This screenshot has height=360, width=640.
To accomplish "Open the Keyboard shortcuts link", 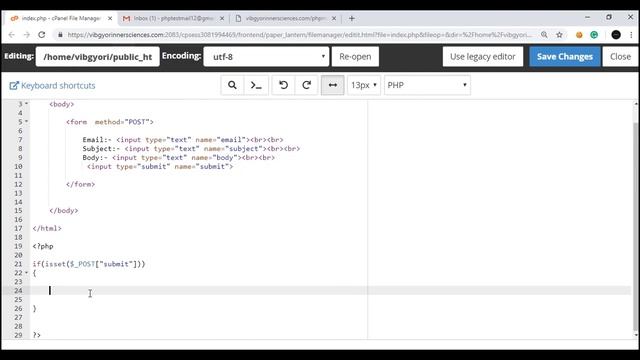I will (52, 85).
